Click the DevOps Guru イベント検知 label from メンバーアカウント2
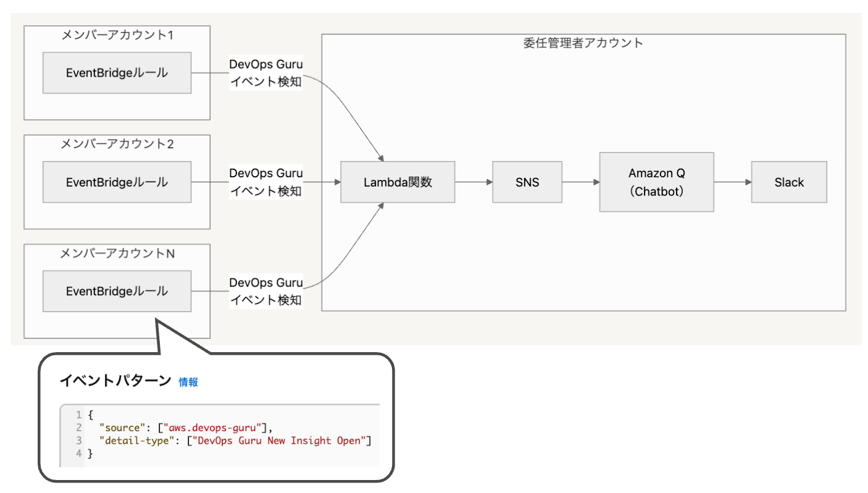The height and width of the screenshot is (493, 868). [x=266, y=182]
